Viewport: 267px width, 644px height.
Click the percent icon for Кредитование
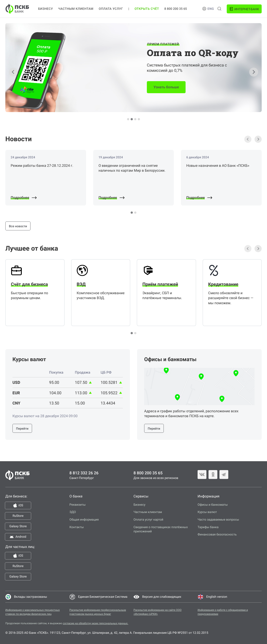pos(213,270)
